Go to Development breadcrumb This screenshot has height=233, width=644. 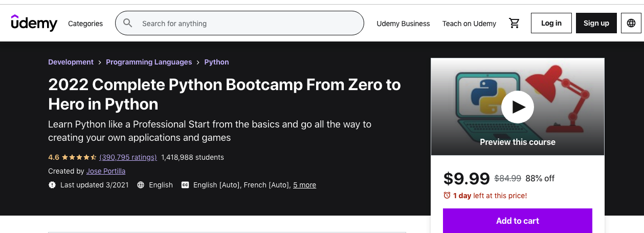pyautogui.click(x=71, y=62)
